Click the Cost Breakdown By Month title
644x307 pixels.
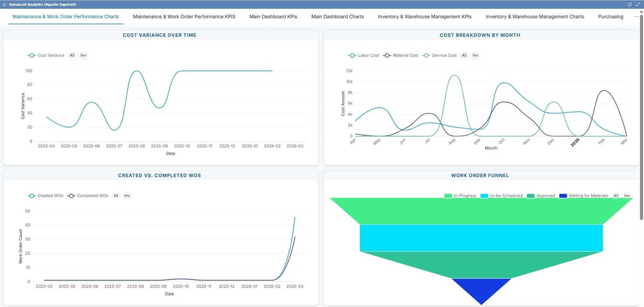click(x=480, y=35)
